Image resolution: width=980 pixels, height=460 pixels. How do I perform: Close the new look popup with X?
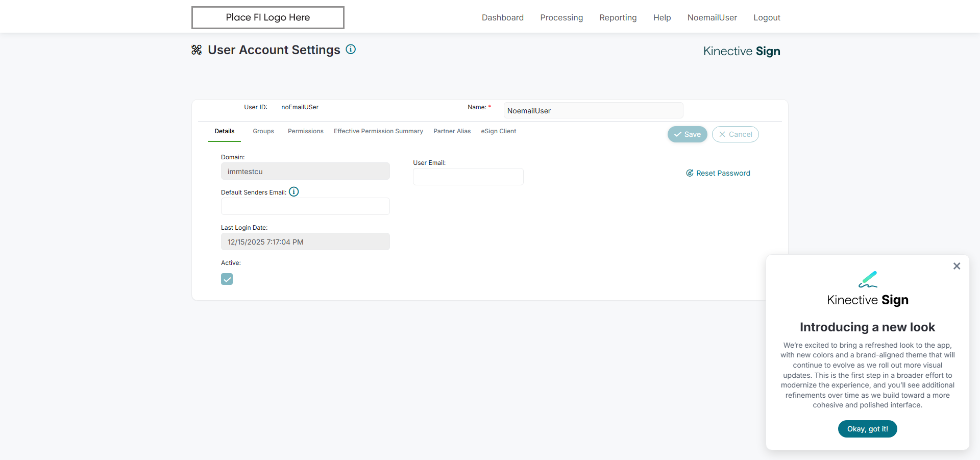pyautogui.click(x=957, y=266)
